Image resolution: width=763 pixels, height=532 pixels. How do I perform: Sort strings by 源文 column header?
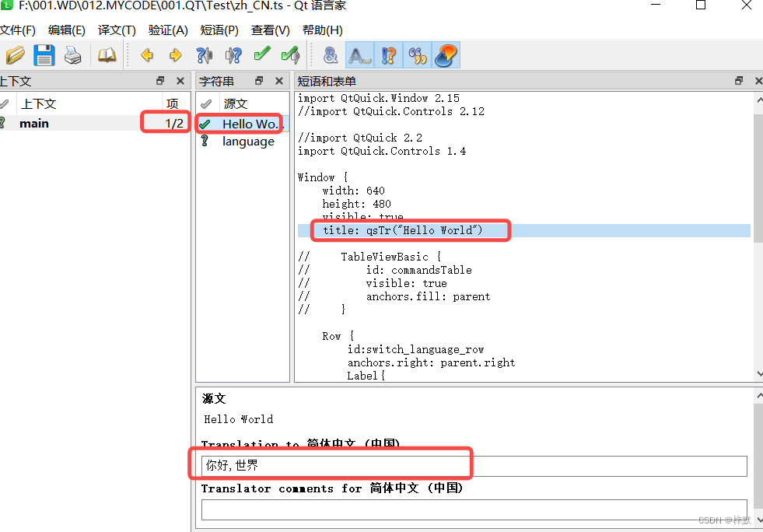click(x=254, y=103)
